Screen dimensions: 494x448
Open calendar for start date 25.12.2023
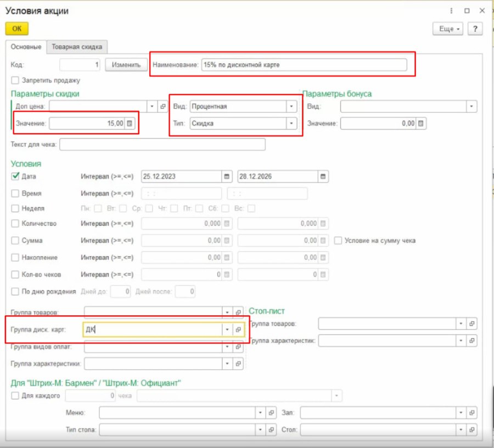(227, 177)
